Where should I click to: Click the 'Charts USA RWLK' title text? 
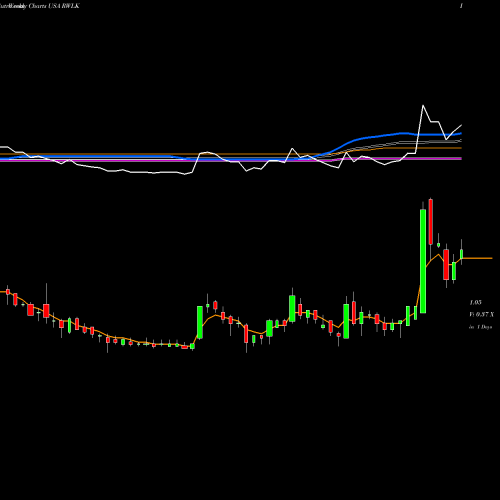54,6
